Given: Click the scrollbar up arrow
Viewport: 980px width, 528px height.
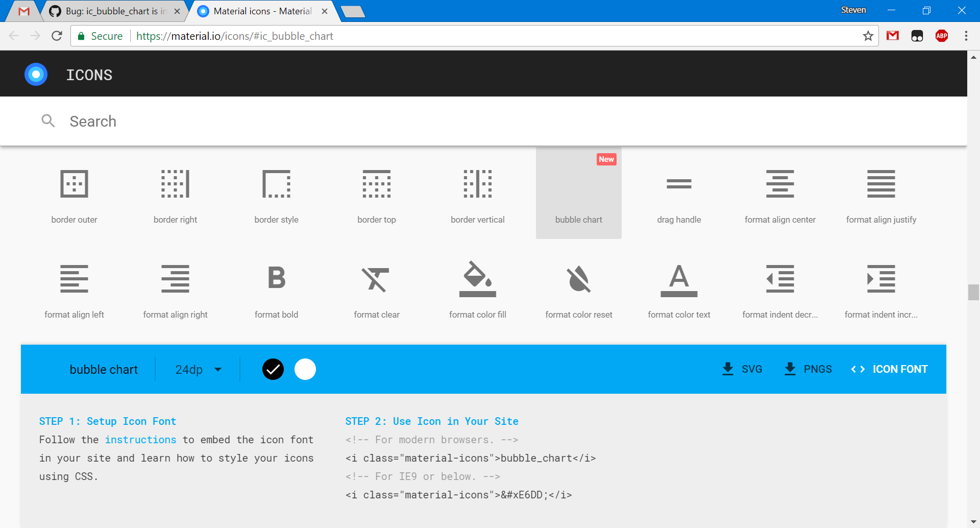Looking at the screenshot, I should tap(973, 57).
